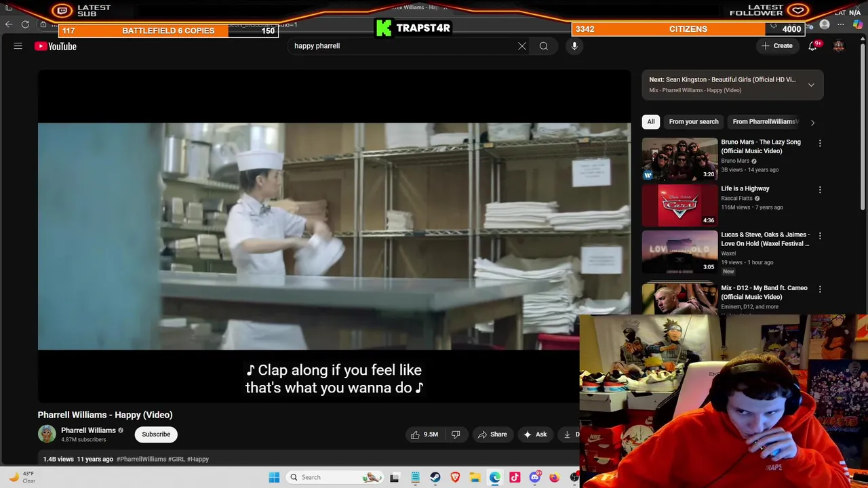Open the Pharrell Williams channel name link

click(88, 430)
